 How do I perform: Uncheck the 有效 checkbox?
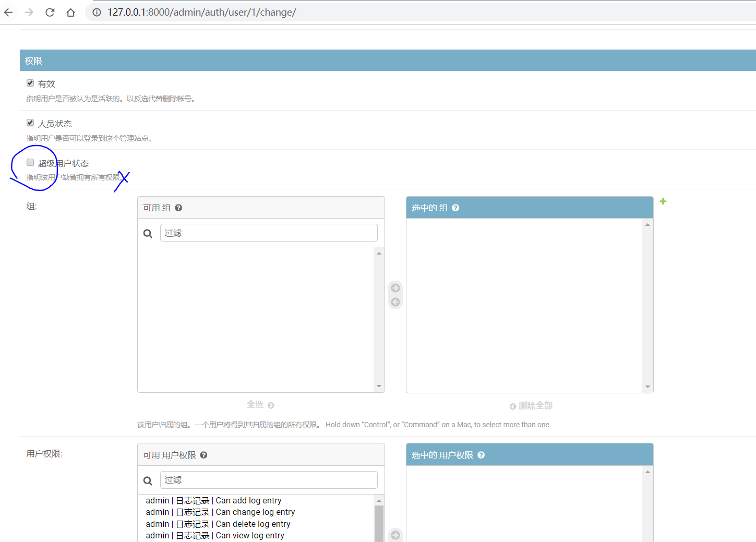point(30,83)
